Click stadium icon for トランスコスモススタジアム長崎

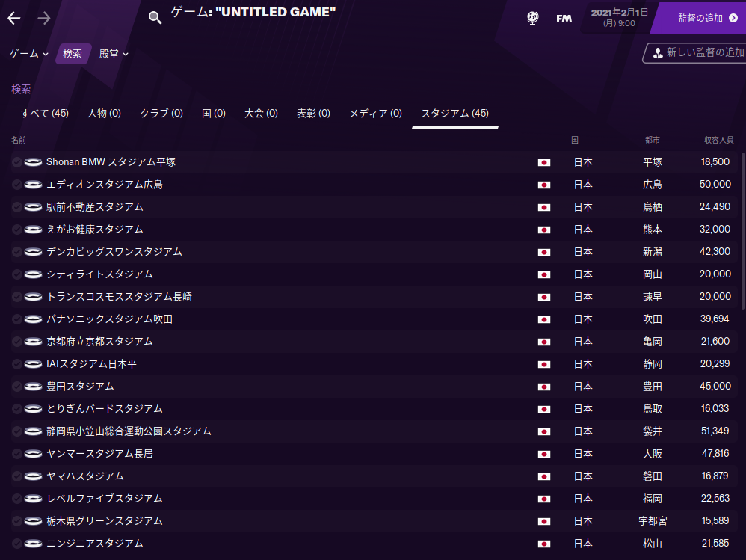(34, 297)
